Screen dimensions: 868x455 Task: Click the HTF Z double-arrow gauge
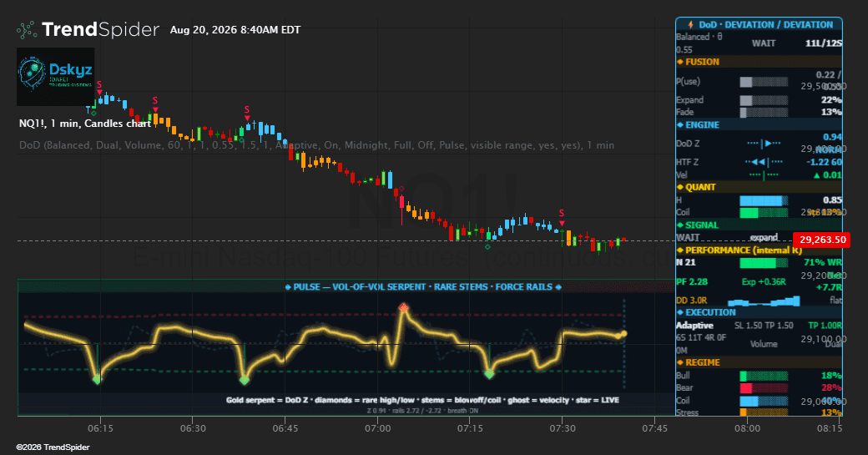764,162
